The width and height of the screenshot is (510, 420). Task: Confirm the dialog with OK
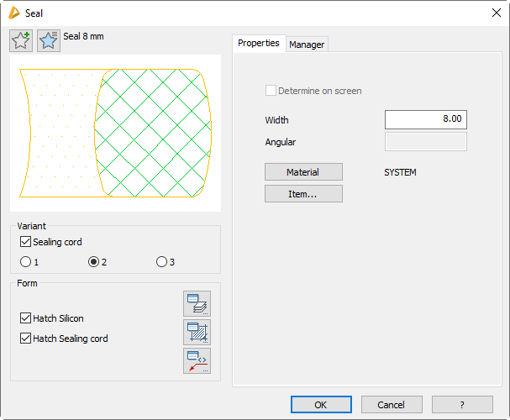click(x=321, y=404)
